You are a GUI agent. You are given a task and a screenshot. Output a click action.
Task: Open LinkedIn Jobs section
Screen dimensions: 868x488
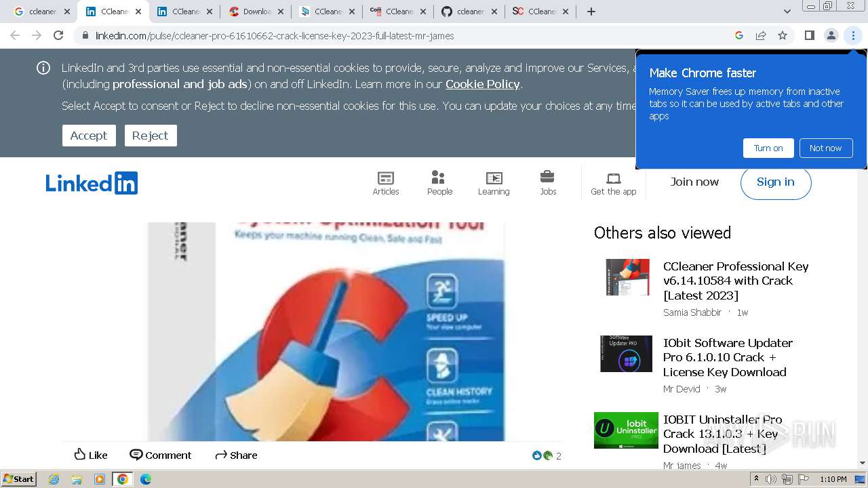(x=548, y=183)
